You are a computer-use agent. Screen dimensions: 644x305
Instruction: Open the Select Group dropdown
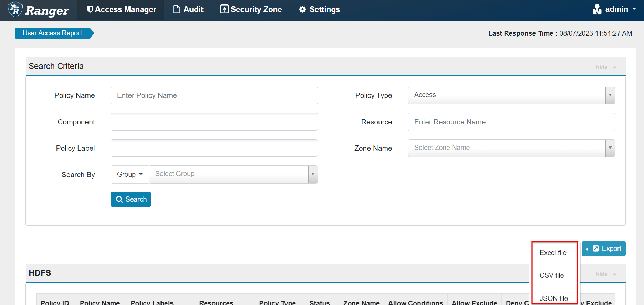click(233, 174)
